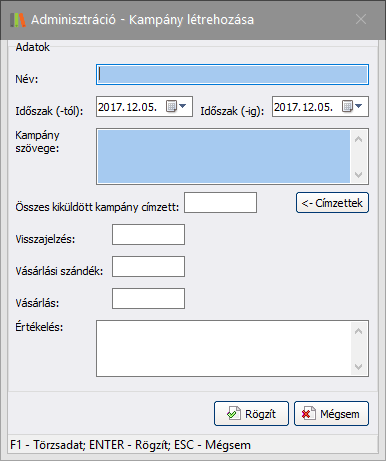
Task: Click green checkmark icon on Rögzít
Action: click(233, 414)
